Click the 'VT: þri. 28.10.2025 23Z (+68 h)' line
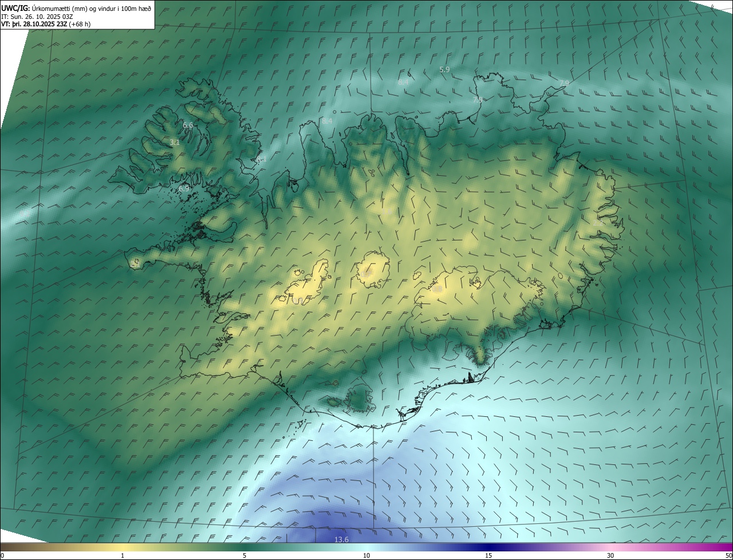 46,24
